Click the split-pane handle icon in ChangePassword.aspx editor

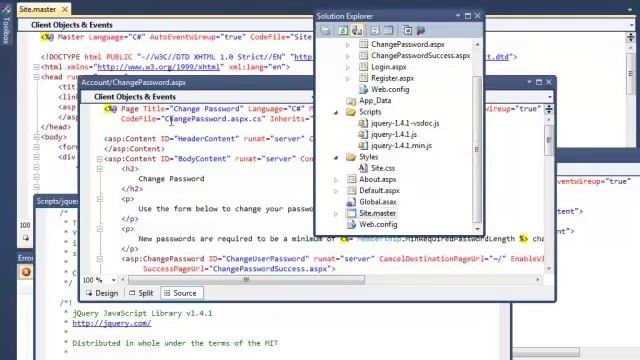(549, 109)
